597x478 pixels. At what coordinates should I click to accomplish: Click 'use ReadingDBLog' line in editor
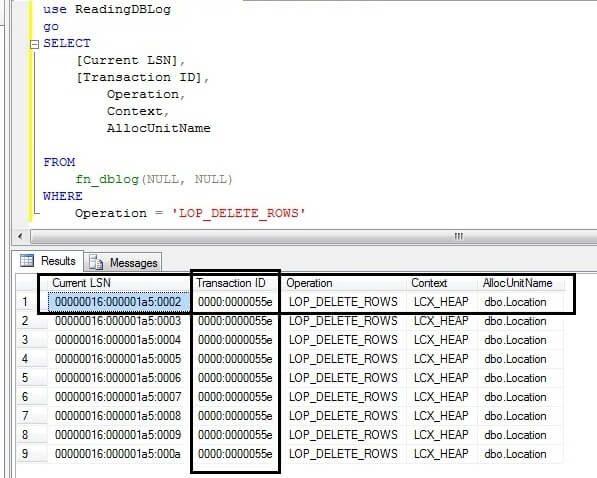click(x=107, y=9)
